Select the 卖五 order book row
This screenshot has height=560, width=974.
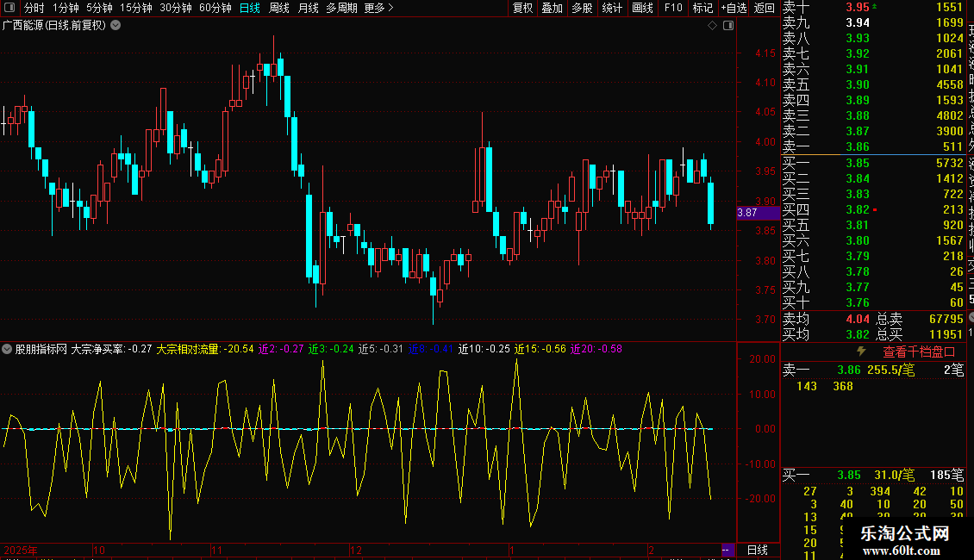(x=873, y=84)
